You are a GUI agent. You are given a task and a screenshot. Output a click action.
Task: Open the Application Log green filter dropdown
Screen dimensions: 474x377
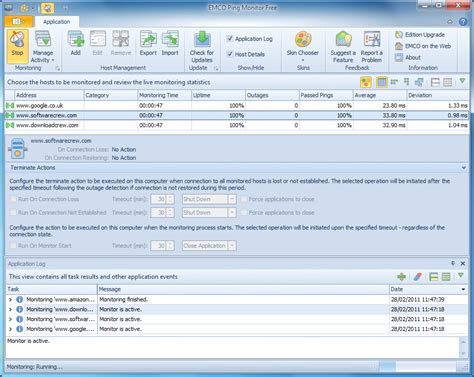[x=461, y=276]
